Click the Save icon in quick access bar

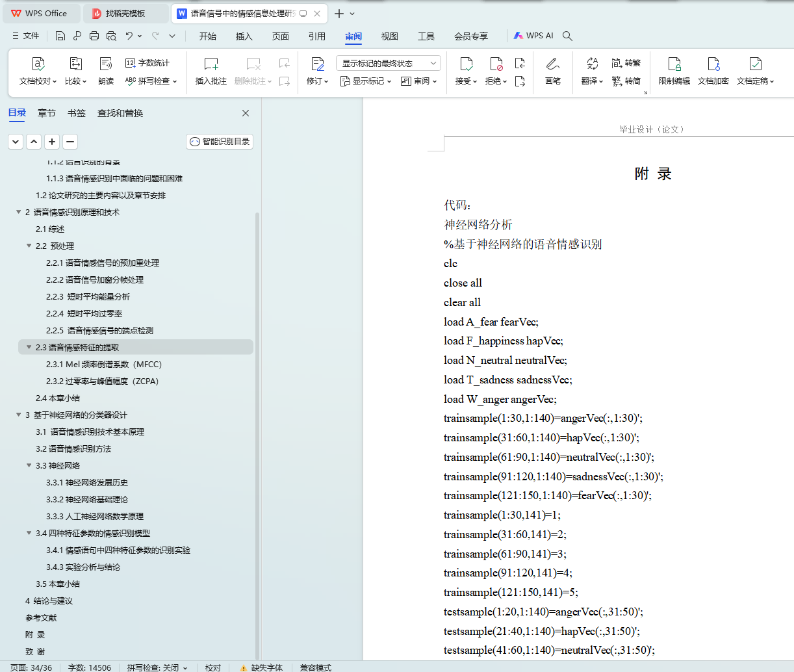pos(60,36)
